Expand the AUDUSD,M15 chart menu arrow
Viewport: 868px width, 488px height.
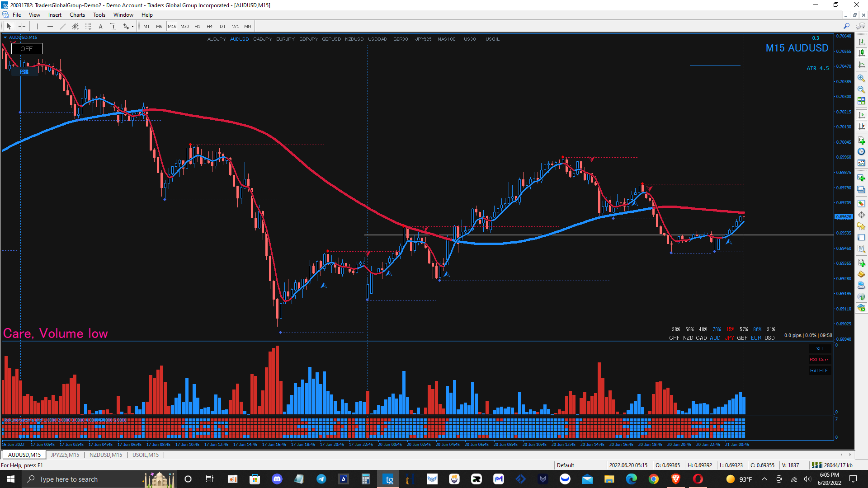tap(5, 38)
